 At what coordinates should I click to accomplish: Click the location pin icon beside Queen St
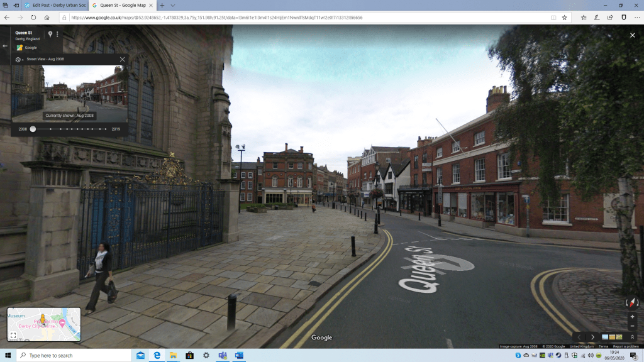[x=50, y=34]
